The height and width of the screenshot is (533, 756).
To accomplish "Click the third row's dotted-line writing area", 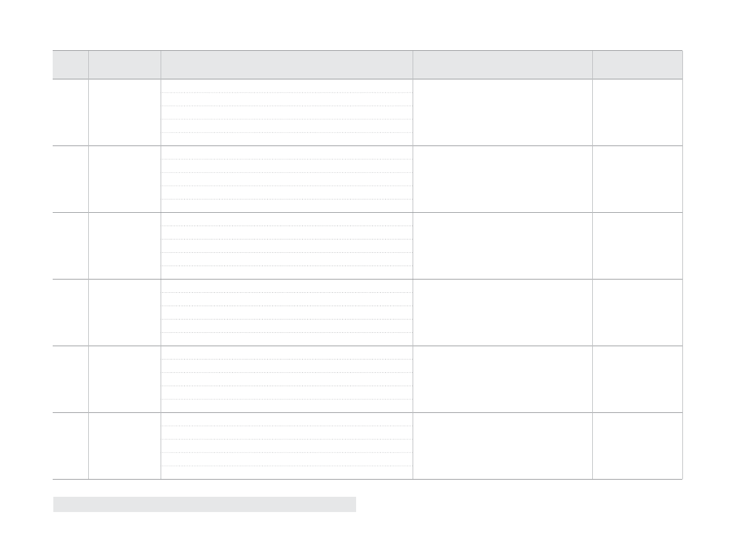I will (x=286, y=246).
